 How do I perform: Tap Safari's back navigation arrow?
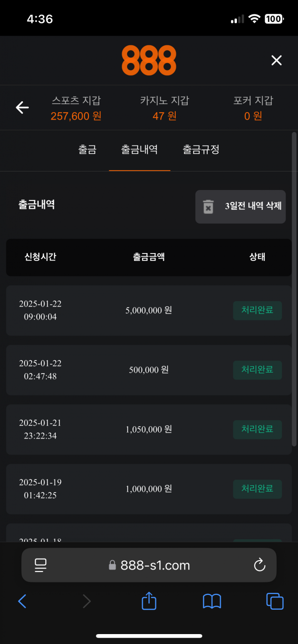(22, 601)
